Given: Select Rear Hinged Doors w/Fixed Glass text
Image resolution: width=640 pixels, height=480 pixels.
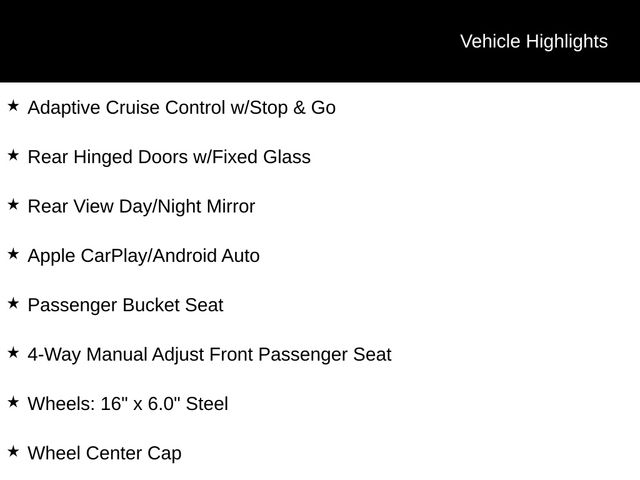Looking at the screenshot, I should tap(169, 157).
